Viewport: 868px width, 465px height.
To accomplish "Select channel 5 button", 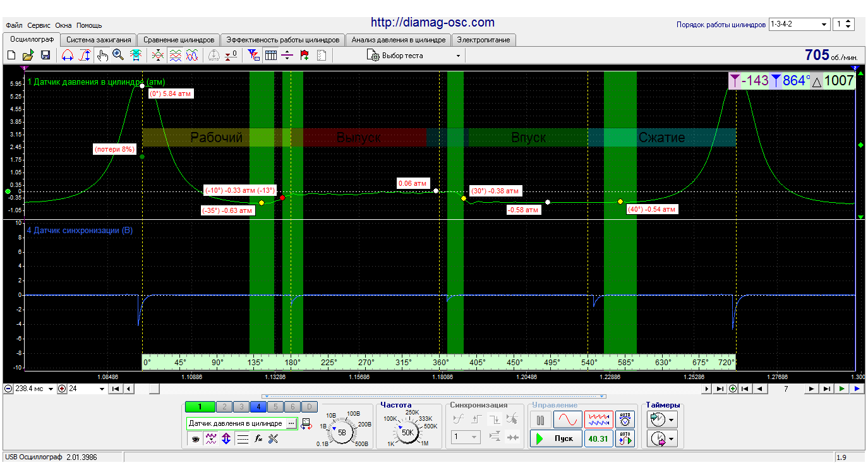I will (x=275, y=407).
